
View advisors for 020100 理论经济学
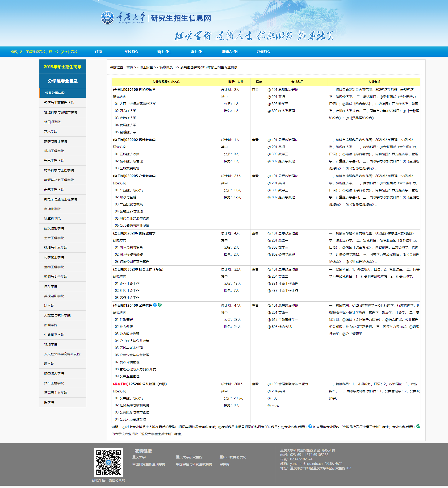tap(255, 90)
